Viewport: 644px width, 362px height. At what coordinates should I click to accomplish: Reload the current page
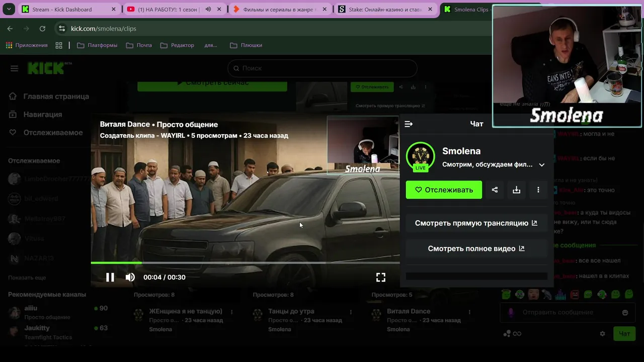coord(42,29)
